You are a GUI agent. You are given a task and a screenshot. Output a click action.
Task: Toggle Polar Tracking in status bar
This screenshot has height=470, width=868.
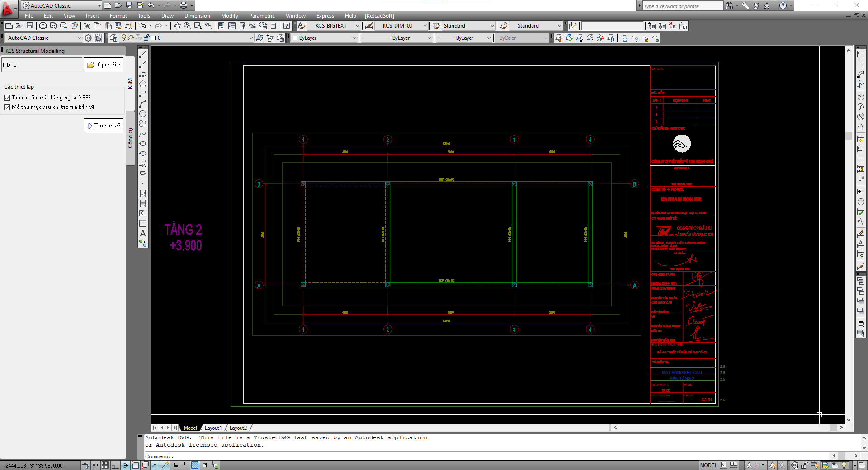pos(125,465)
